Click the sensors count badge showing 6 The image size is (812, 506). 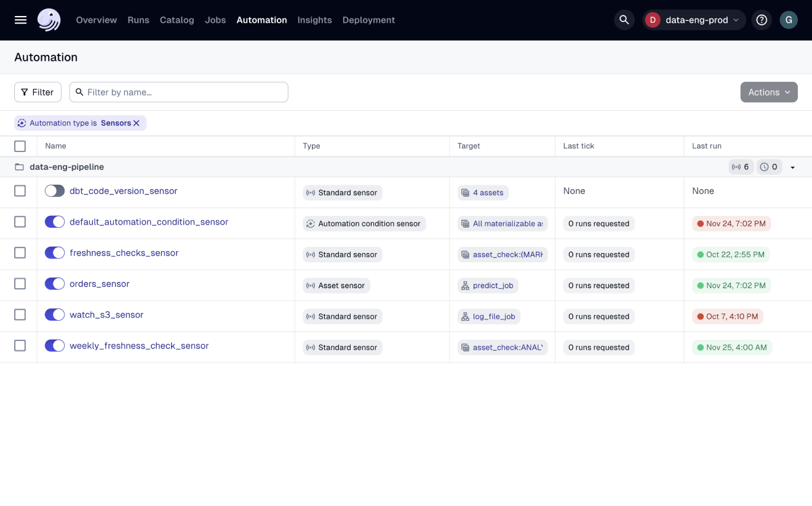[741, 166]
